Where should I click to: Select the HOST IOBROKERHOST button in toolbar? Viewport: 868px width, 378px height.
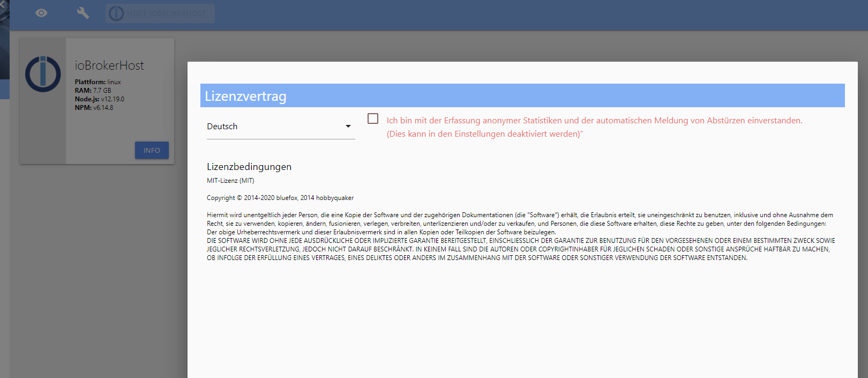click(x=160, y=13)
